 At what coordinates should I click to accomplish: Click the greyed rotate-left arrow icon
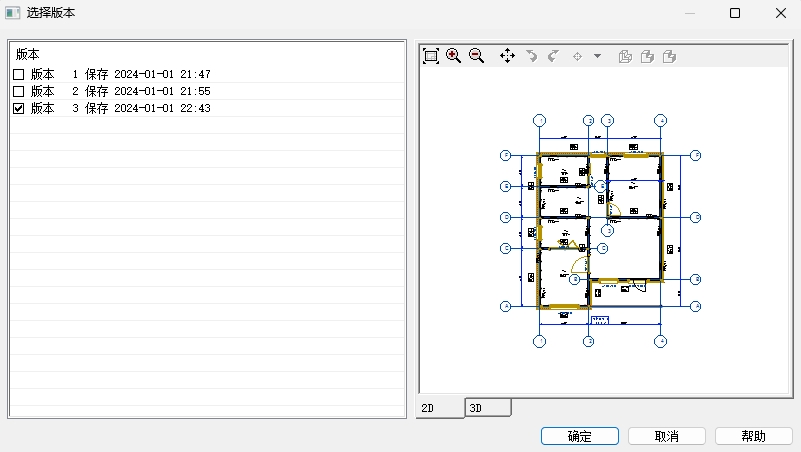[x=531, y=56]
